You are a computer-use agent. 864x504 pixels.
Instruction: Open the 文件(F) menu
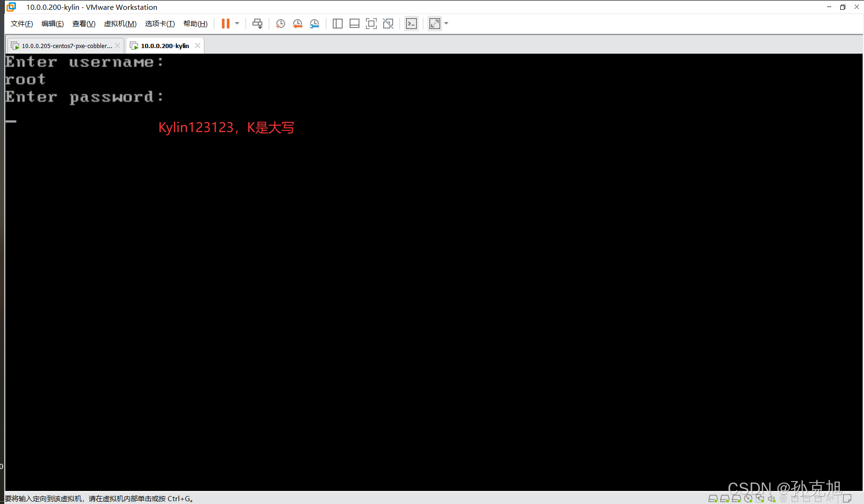[21, 24]
